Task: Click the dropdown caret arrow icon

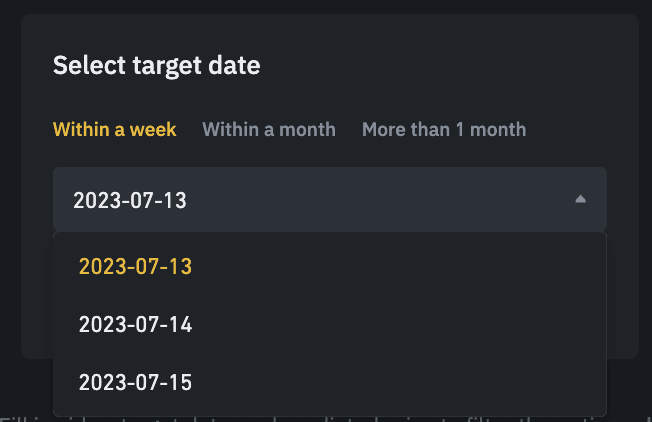Action: point(580,200)
